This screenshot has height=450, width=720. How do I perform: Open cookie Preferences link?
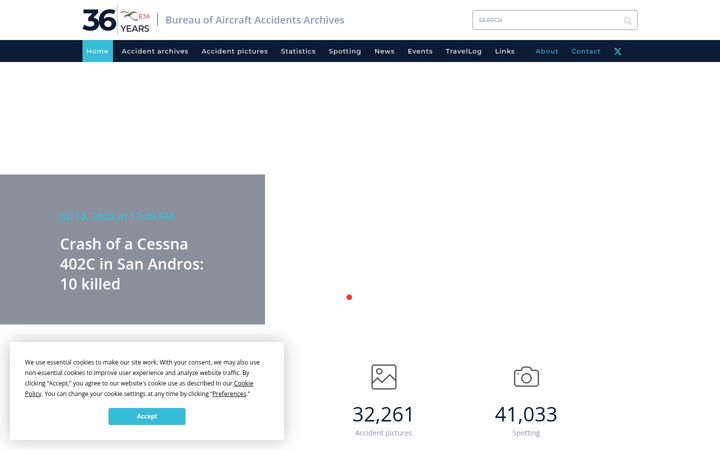[x=229, y=394]
